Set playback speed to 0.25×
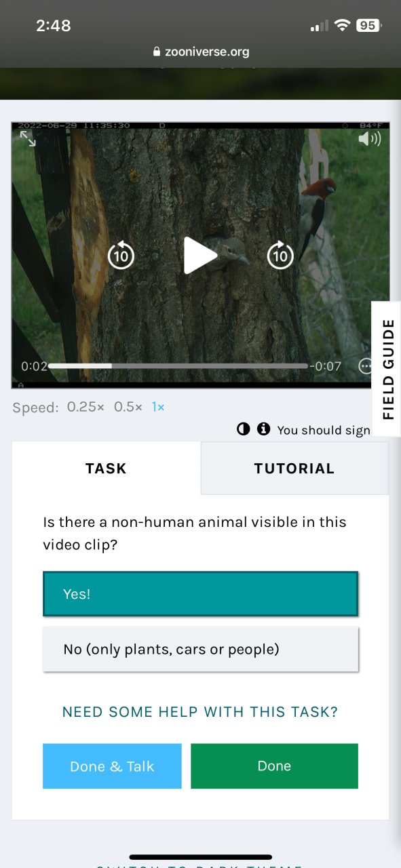 pyautogui.click(x=85, y=408)
